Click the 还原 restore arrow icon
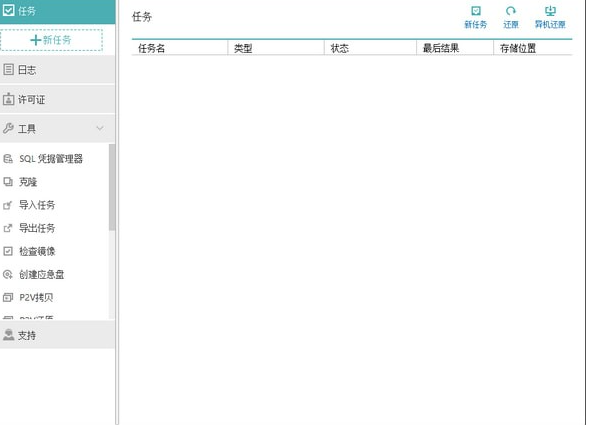Screen dimensions: 589x425 pyautogui.click(x=511, y=11)
